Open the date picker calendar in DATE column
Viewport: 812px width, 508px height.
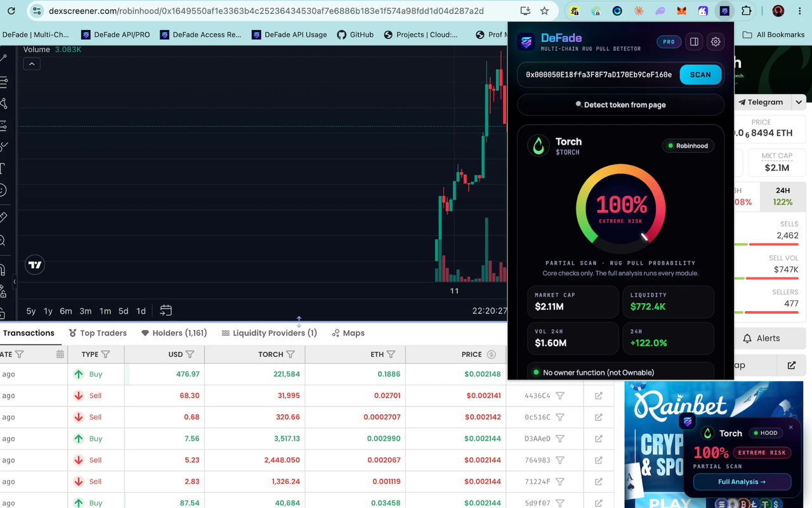pyautogui.click(x=60, y=354)
